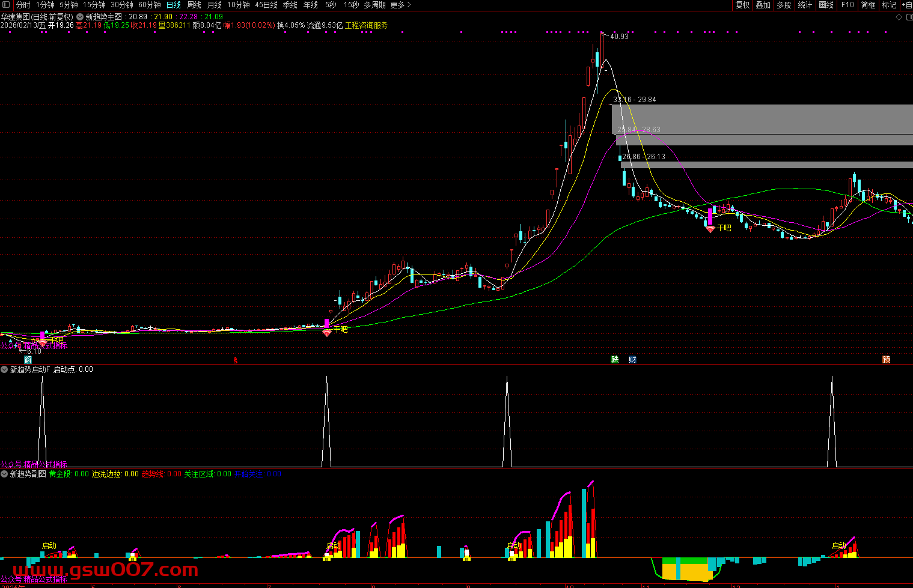Expand the 新趋势主图 indicator dropdown

coord(80,17)
